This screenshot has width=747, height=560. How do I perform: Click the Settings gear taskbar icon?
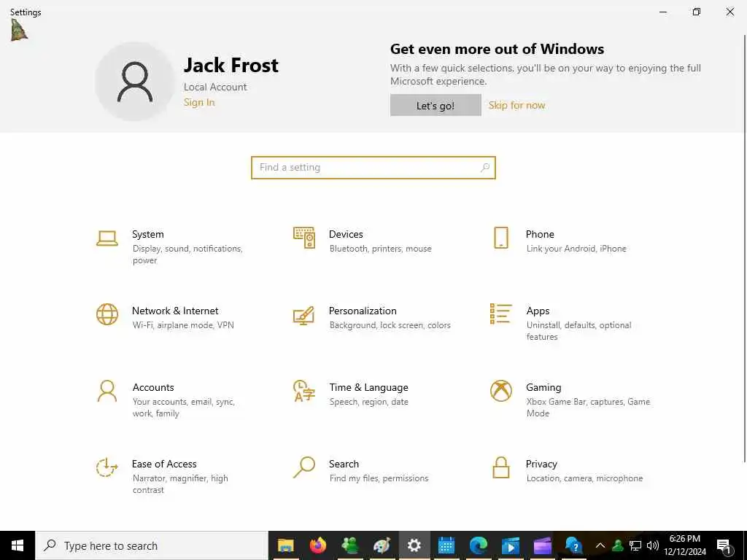pyautogui.click(x=414, y=545)
